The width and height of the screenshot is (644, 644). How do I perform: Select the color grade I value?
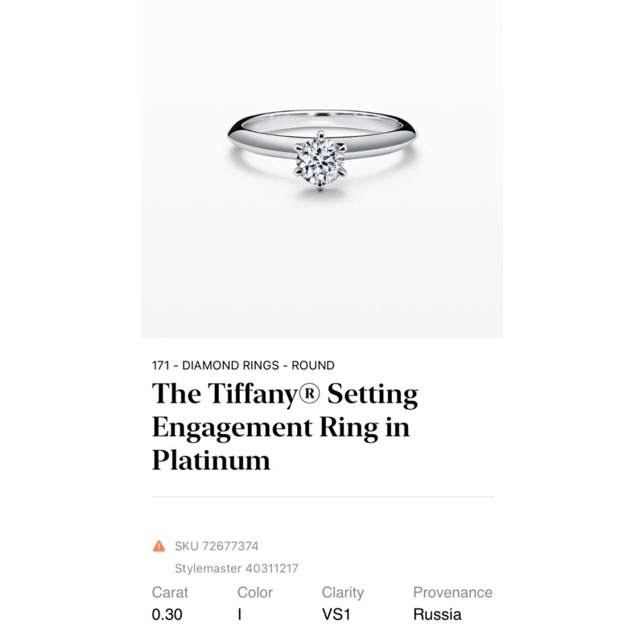239,614
